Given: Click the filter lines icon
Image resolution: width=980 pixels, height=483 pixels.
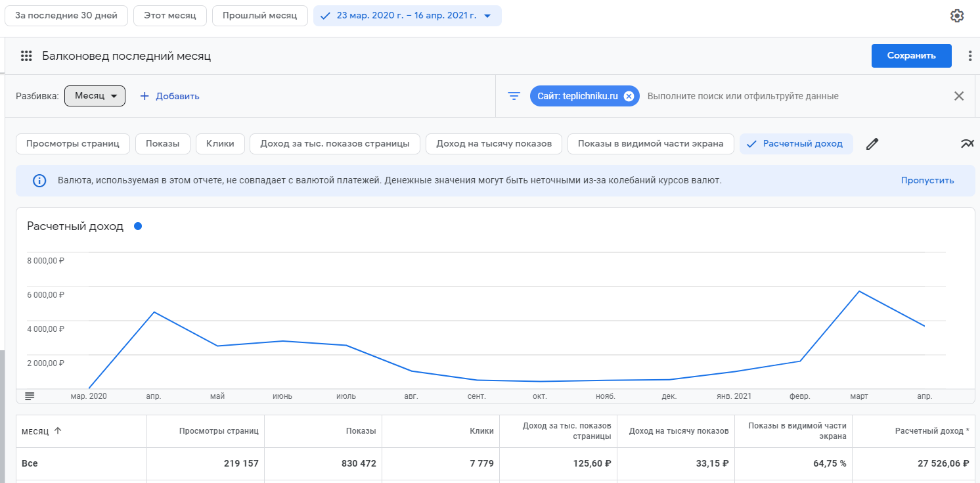Looking at the screenshot, I should 514,96.
